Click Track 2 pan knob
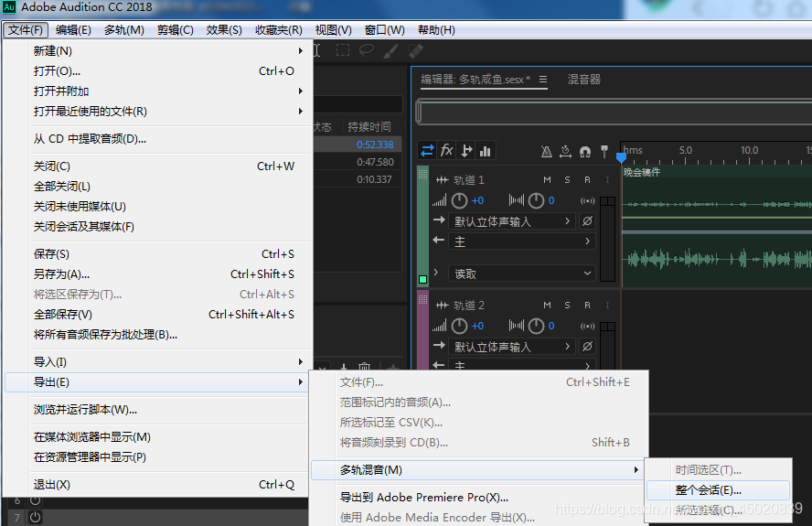Image resolution: width=812 pixels, height=526 pixels. click(536, 326)
